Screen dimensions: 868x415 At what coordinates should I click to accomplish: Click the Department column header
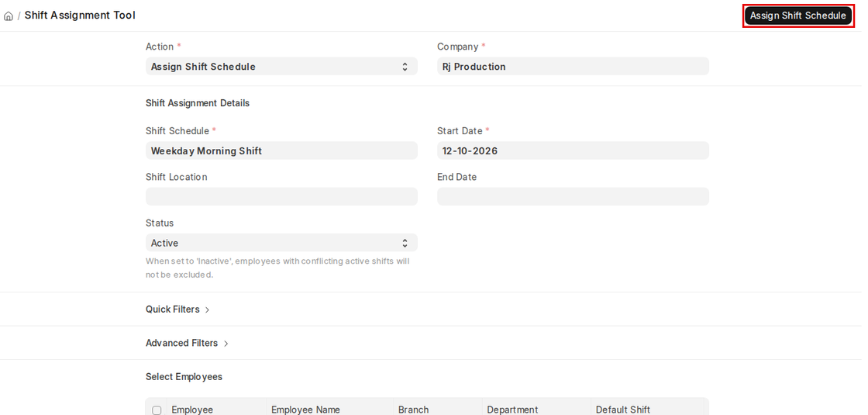pyautogui.click(x=512, y=410)
